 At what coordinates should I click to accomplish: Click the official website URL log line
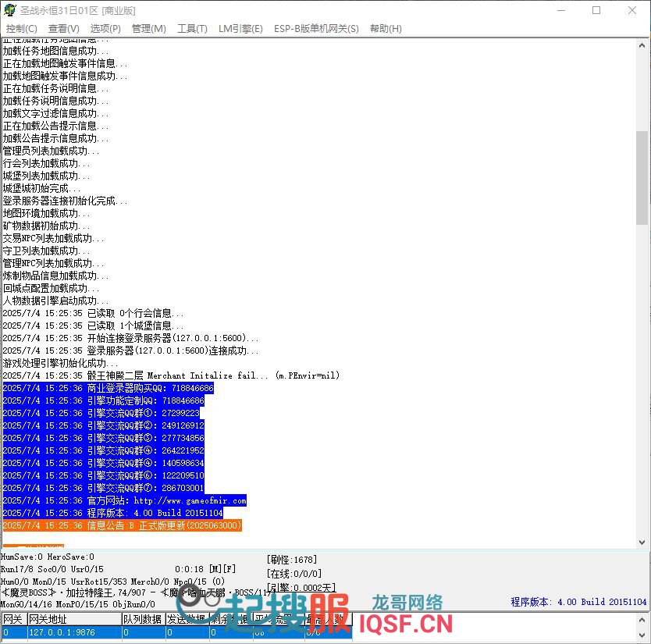coord(125,500)
